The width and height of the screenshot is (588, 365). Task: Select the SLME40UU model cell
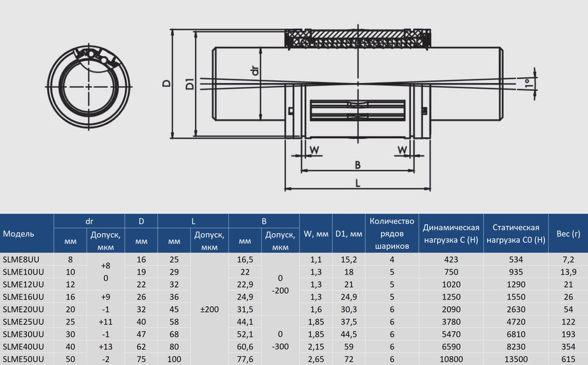[23, 346]
